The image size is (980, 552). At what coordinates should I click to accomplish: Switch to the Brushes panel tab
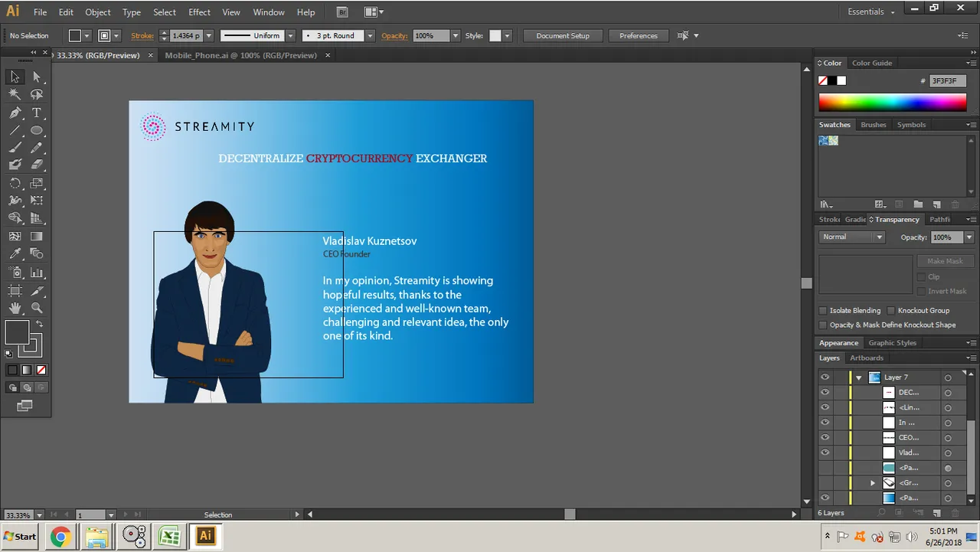tap(874, 125)
